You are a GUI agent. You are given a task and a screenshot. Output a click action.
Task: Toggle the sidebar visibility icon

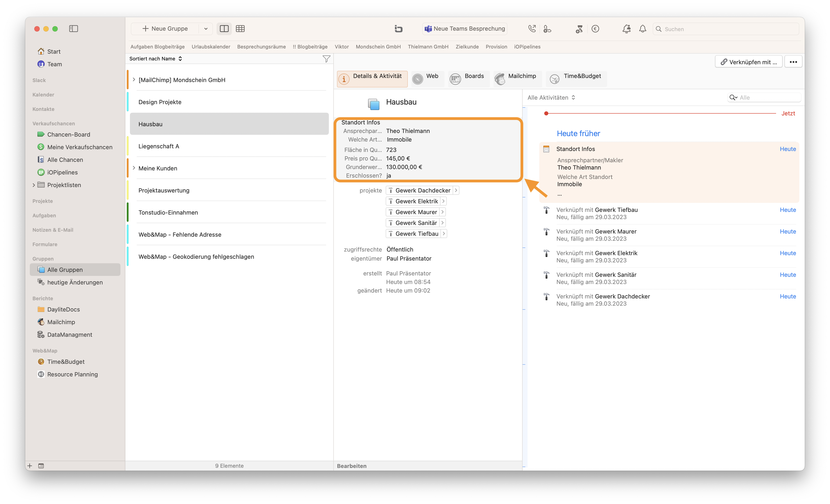(x=74, y=29)
